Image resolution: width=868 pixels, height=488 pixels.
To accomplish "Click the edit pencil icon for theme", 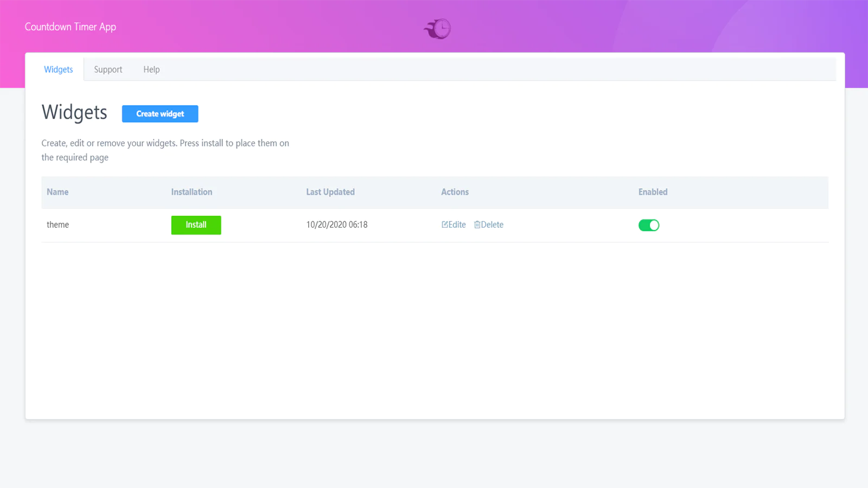I will (x=444, y=224).
